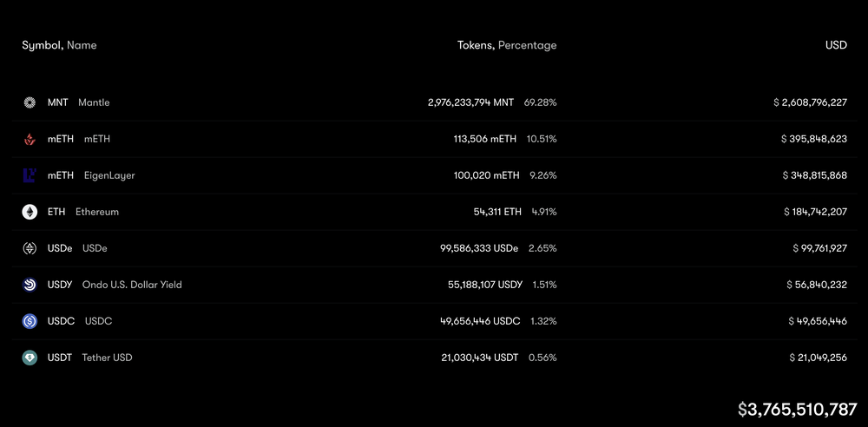Click the red mETH token icon
This screenshot has height=427, width=868.
[30, 139]
